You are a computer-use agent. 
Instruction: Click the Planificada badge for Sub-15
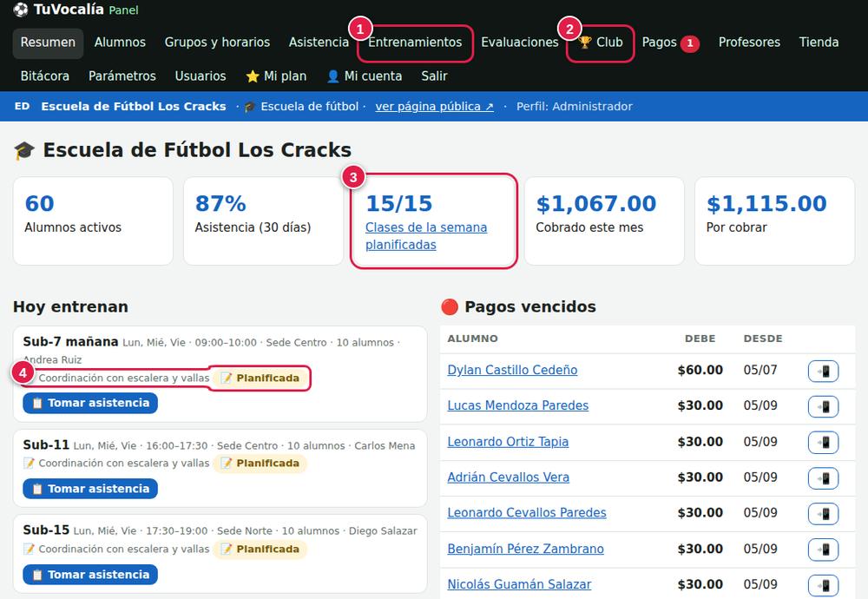pyautogui.click(x=260, y=550)
